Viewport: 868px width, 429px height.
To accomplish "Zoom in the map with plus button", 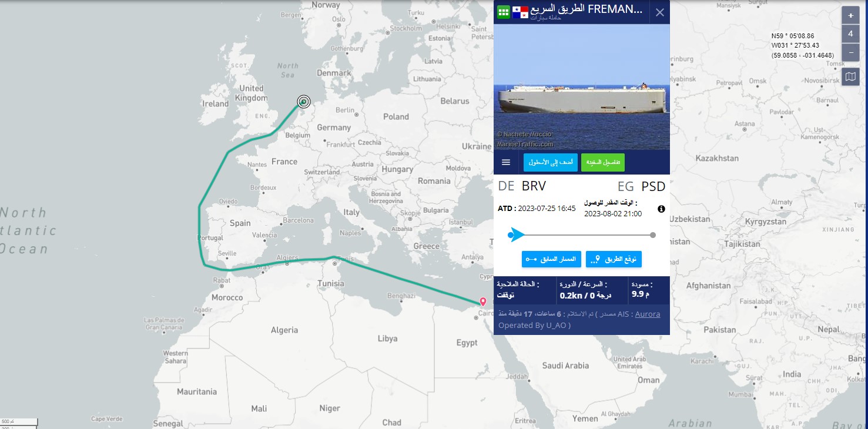I will pos(850,15).
